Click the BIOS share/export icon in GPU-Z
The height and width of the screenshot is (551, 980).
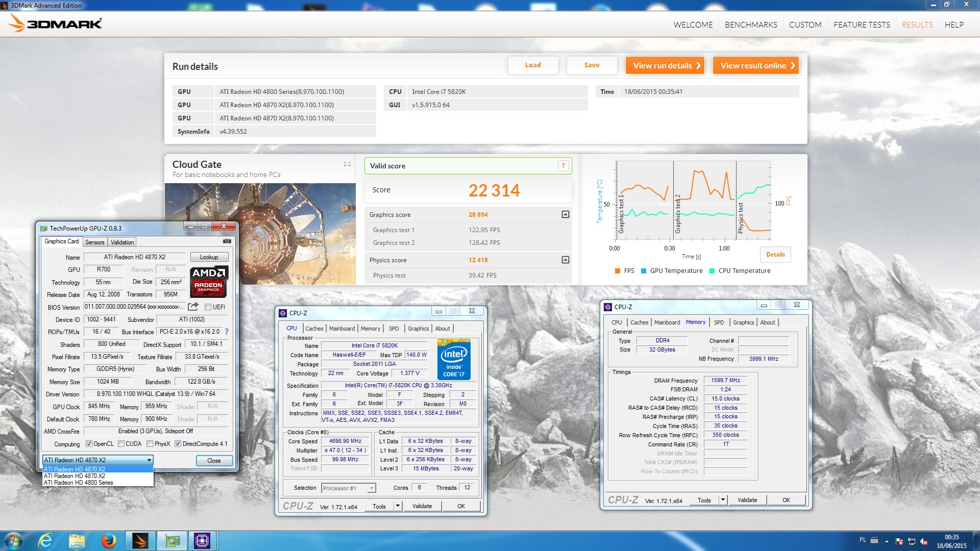click(193, 307)
